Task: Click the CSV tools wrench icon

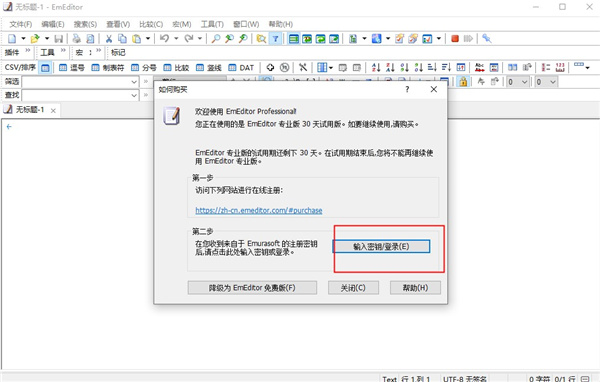Action: coord(303,68)
